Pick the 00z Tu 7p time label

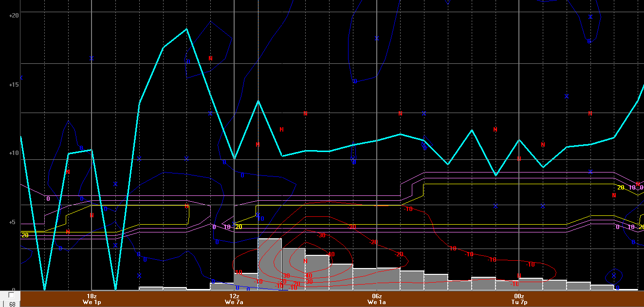(519, 299)
